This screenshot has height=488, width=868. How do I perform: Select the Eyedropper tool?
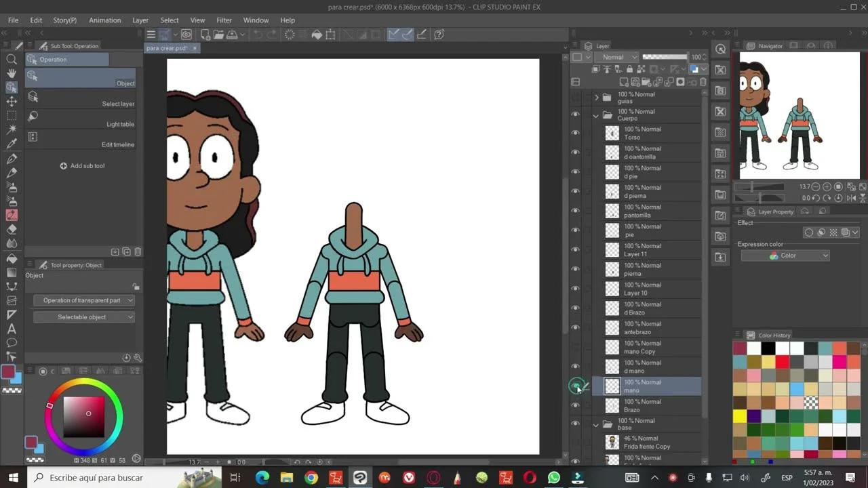[12, 144]
